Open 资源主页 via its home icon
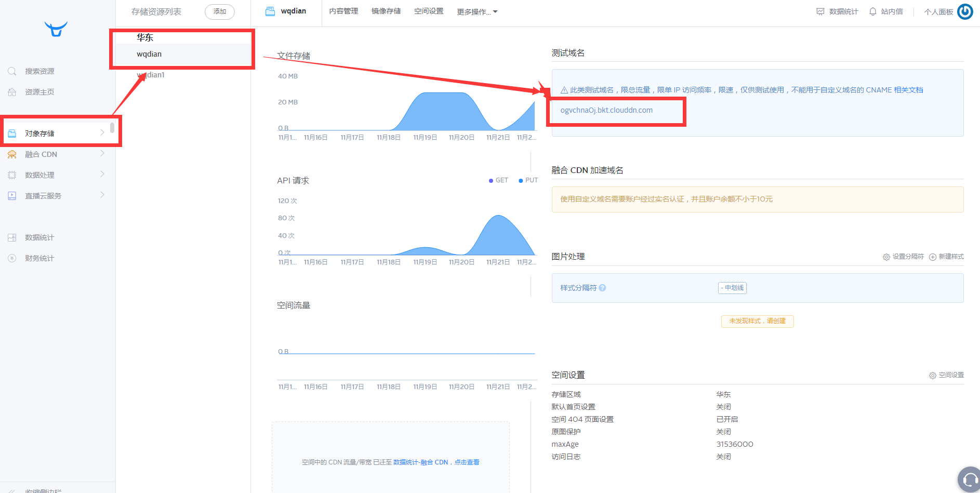 click(12, 91)
